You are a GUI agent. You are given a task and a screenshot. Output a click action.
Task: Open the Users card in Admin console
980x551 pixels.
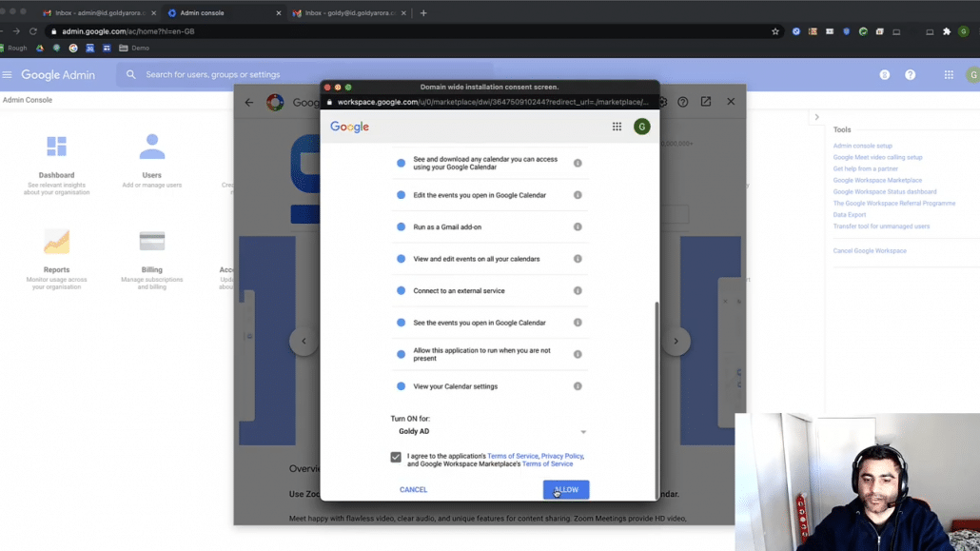tap(152, 161)
